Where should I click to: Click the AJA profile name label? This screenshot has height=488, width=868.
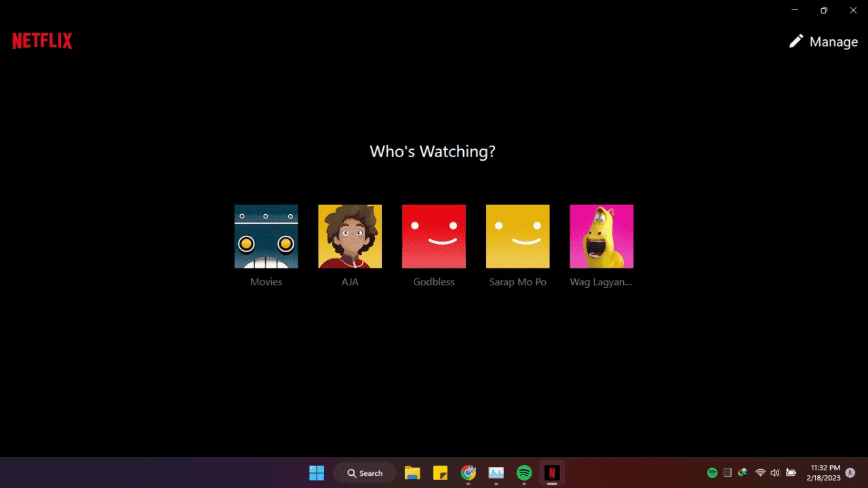pyautogui.click(x=350, y=282)
